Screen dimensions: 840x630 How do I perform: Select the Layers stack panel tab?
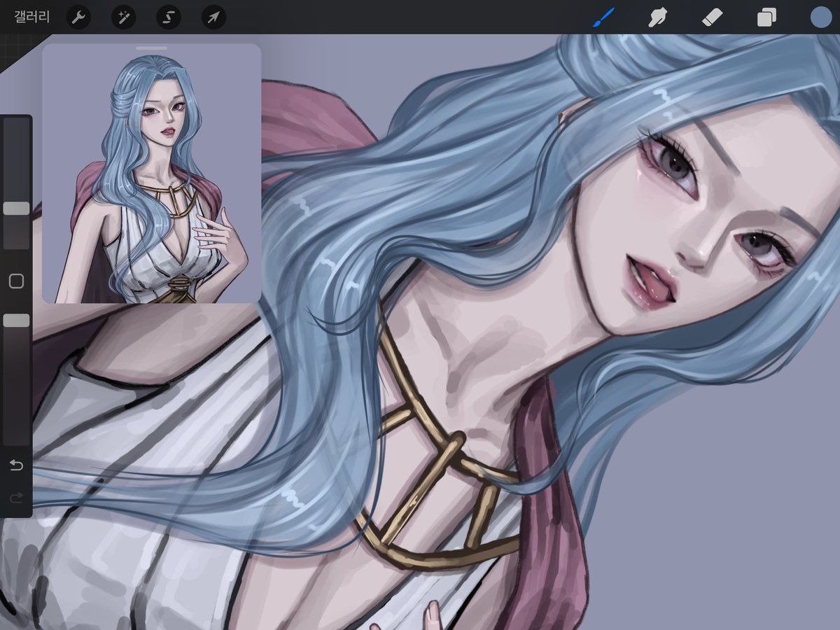point(766,17)
